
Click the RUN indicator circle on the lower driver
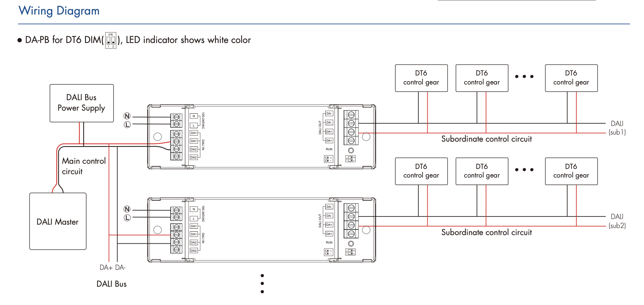(351, 244)
